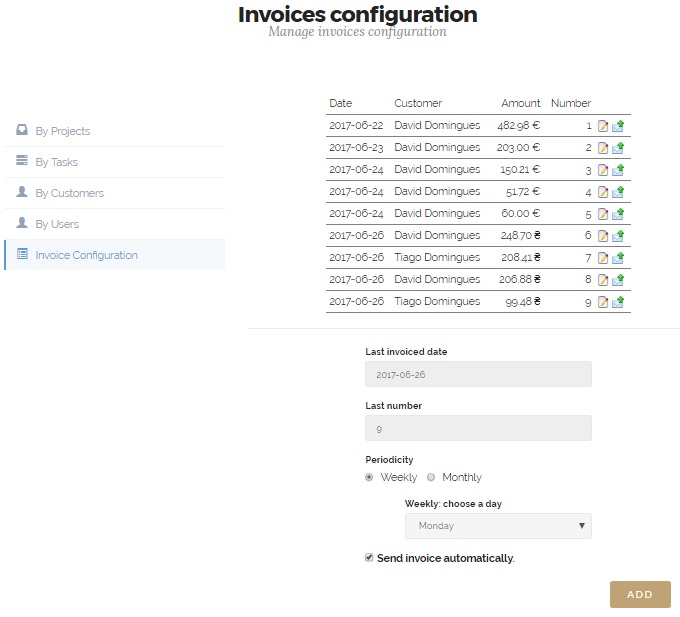The image size is (680, 617).
Task: Click the Periodicity label
Action: coord(389,460)
